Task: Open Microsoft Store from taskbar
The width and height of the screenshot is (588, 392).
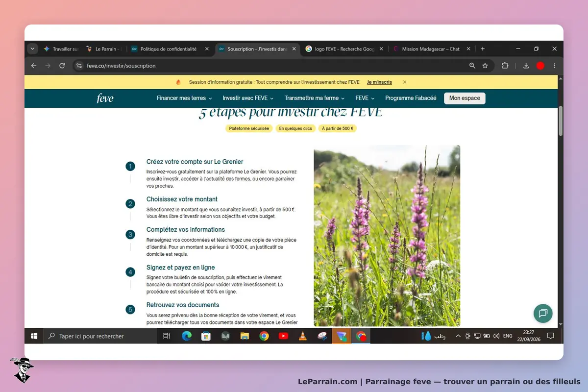Action: click(x=206, y=336)
